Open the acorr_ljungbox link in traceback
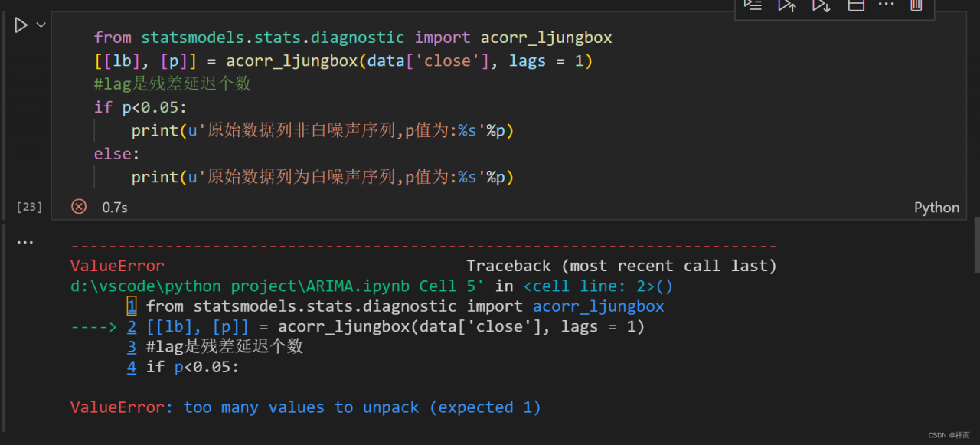The height and width of the screenshot is (445, 980). click(598, 306)
